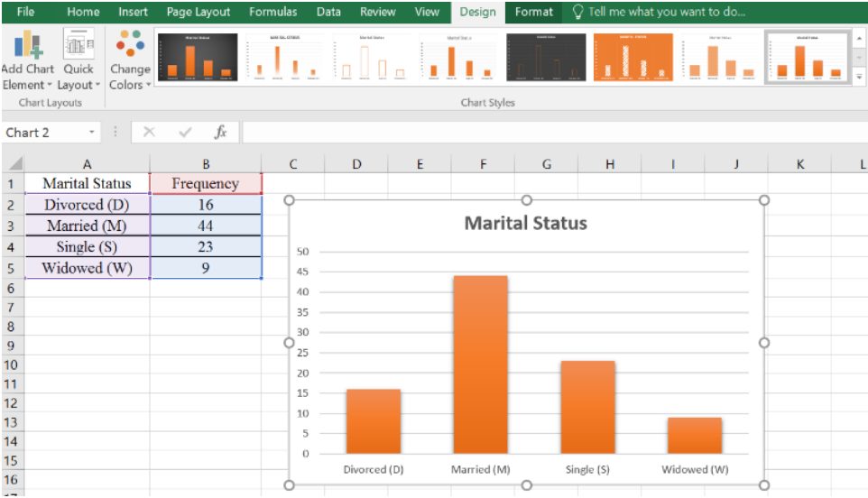Select row 1 header
This screenshot has width=868, height=498.
click(x=11, y=183)
